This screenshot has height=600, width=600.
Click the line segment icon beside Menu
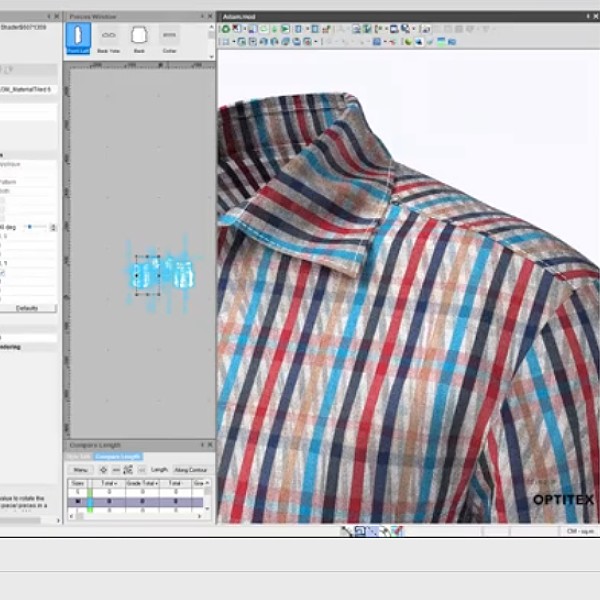pos(116,469)
